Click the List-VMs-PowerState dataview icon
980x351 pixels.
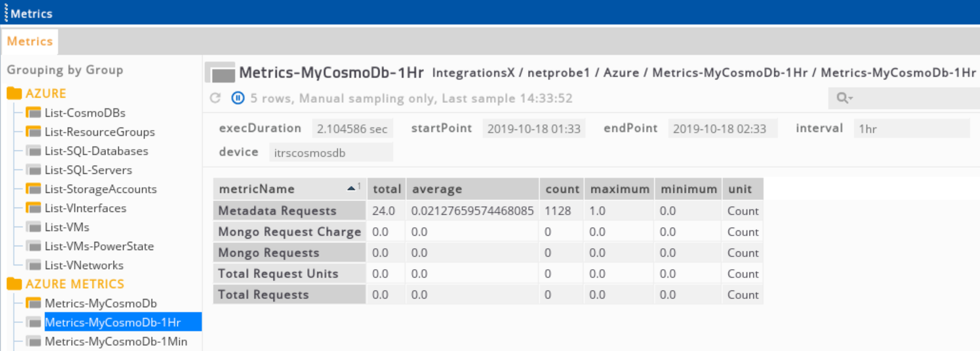point(34,246)
